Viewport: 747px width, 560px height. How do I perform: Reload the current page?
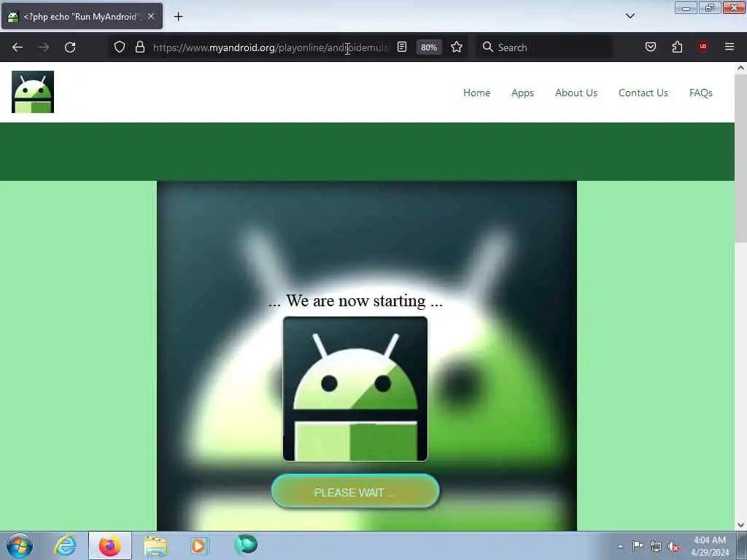pyautogui.click(x=70, y=47)
